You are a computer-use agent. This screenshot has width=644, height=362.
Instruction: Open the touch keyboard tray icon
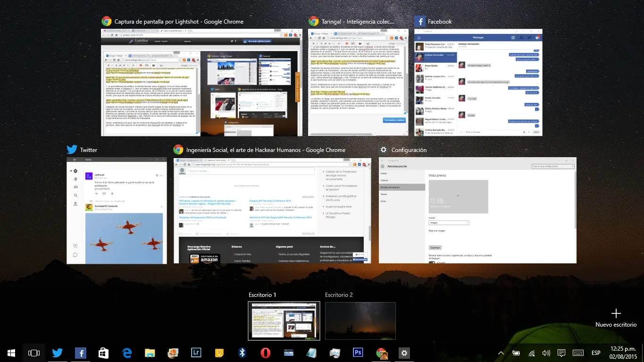(x=578, y=353)
